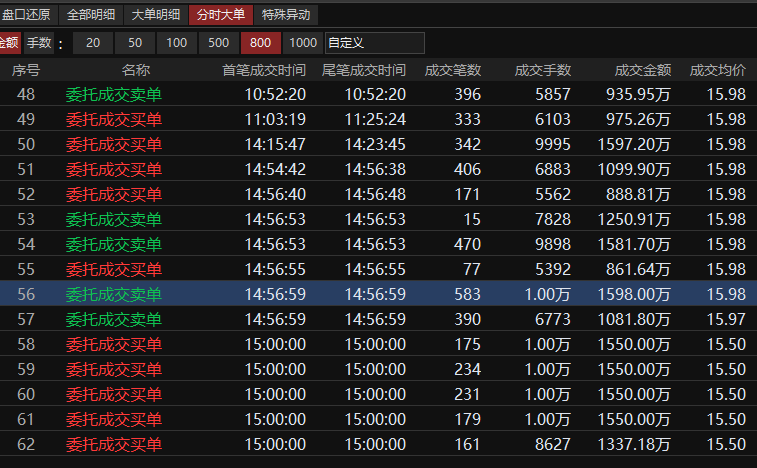Switch to the 特殊异动 tab
Viewport: 757px width, 468px height.
pyautogui.click(x=286, y=15)
